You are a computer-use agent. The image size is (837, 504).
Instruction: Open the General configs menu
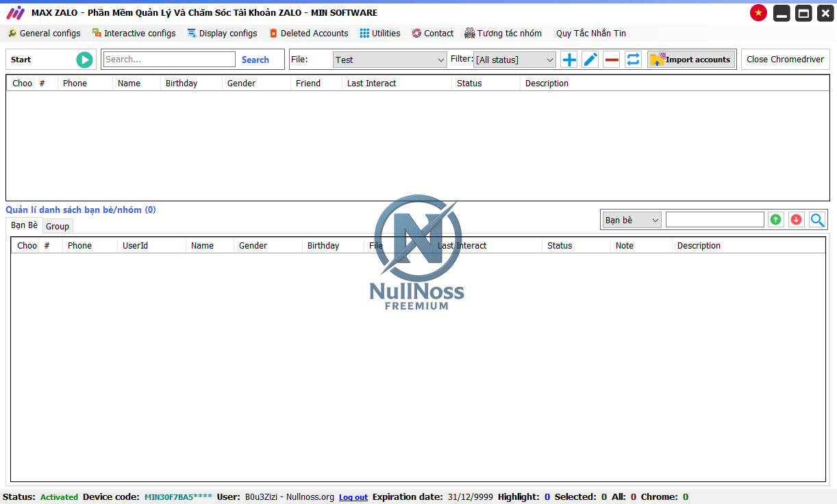pos(44,33)
